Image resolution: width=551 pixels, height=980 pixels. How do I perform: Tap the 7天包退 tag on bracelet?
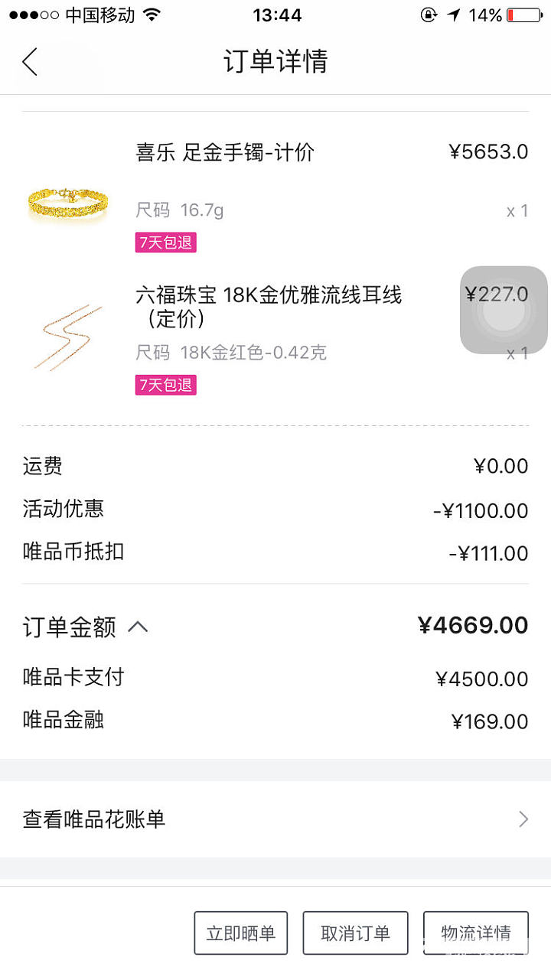pyautogui.click(x=166, y=243)
